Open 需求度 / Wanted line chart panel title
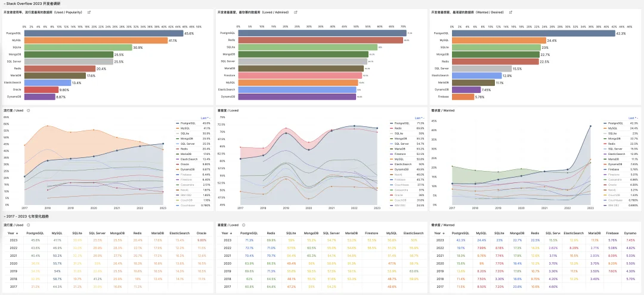Image resolution: width=644 pixels, height=295 pixels. tap(443, 110)
